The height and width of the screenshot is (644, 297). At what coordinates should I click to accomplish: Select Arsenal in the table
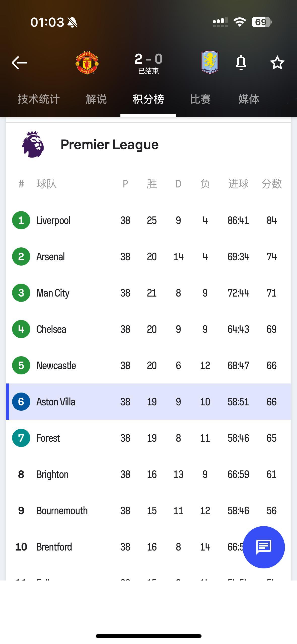coord(148,256)
